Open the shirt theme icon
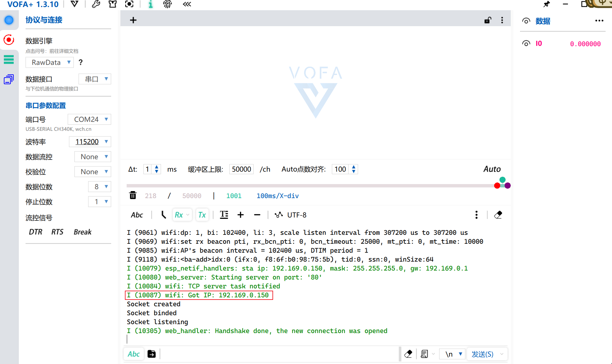The width and height of the screenshot is (612, 364). tap(112, 4)
